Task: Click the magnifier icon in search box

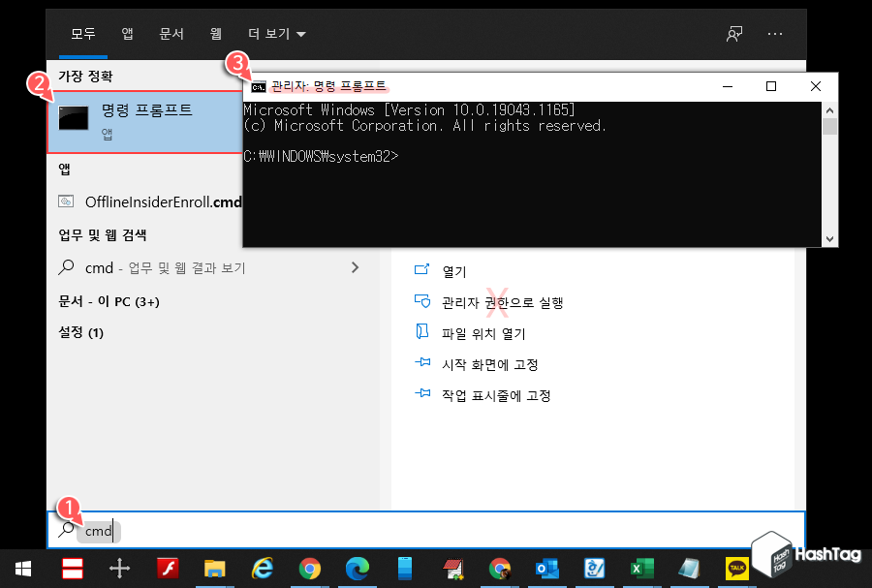Action: point(66,530)
